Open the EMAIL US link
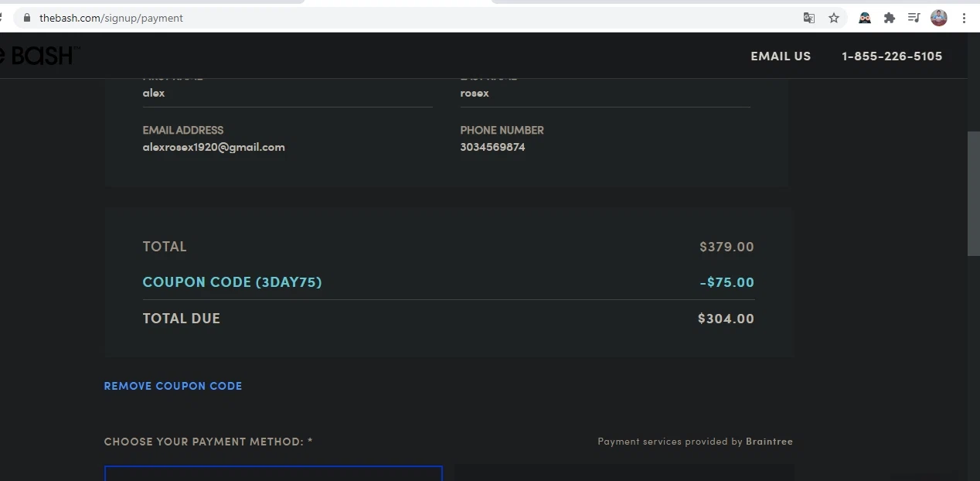The width and height of the screenshot is (980, 481). click(x=781, y=56)
